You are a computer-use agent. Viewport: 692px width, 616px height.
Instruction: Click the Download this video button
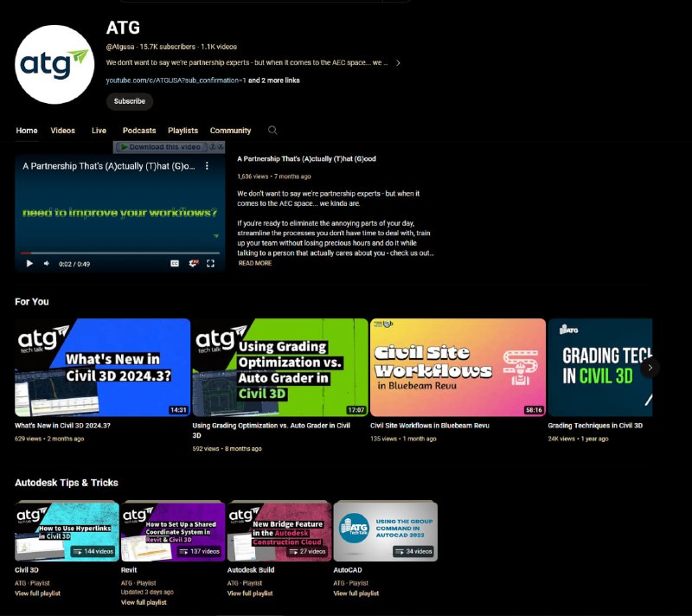tap(161, 147)
